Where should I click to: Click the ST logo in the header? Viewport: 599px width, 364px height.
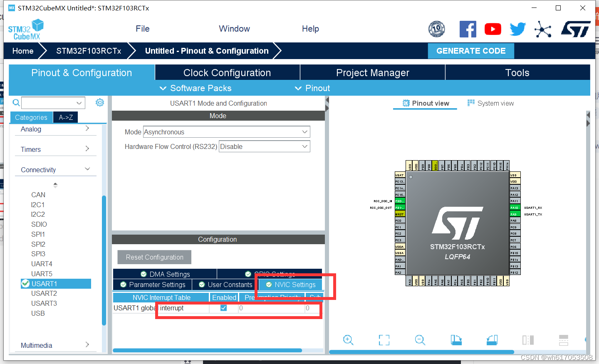tap(576, 29)
